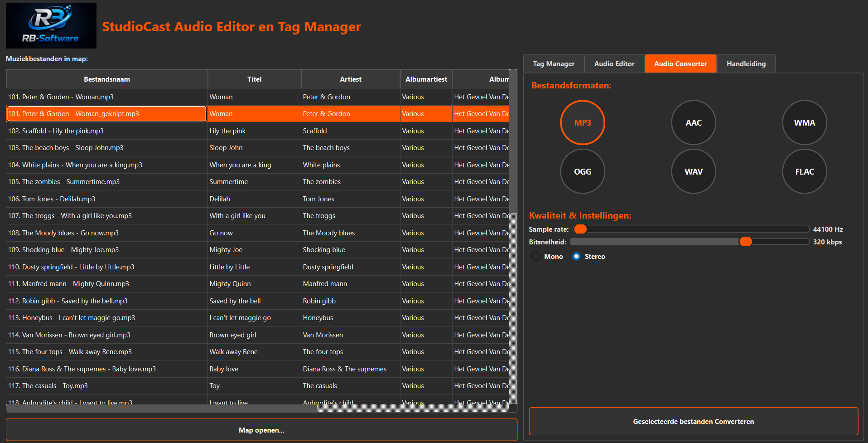Image resolution: width=868 pixels, height=443 pixels.
Task: Click Geselecteerde bestanden Converteren button
Action: pos(694,421)
